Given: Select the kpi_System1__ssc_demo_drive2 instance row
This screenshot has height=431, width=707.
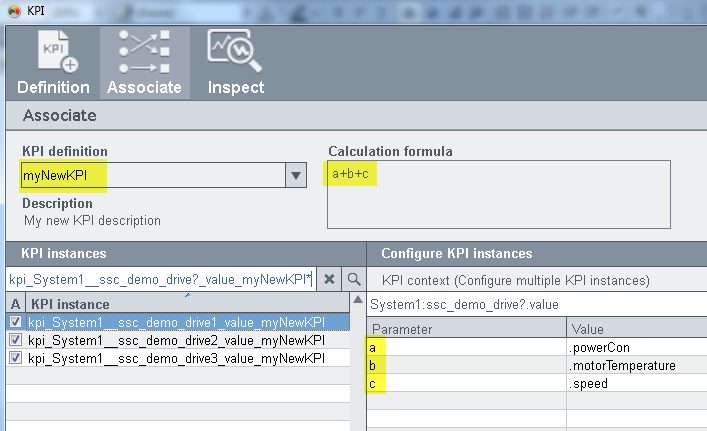Looking at the screenshot, I should click(176, 340).
